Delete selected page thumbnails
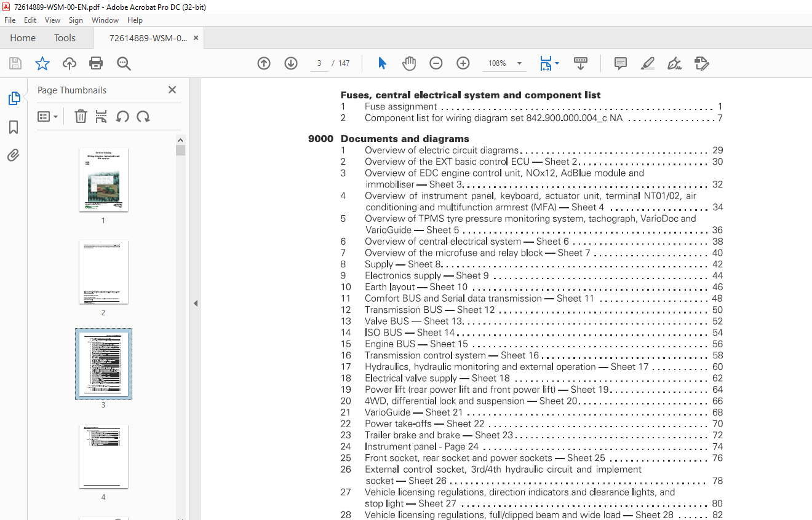This screenshot has height=520, width=812. (x=81, y=116)
